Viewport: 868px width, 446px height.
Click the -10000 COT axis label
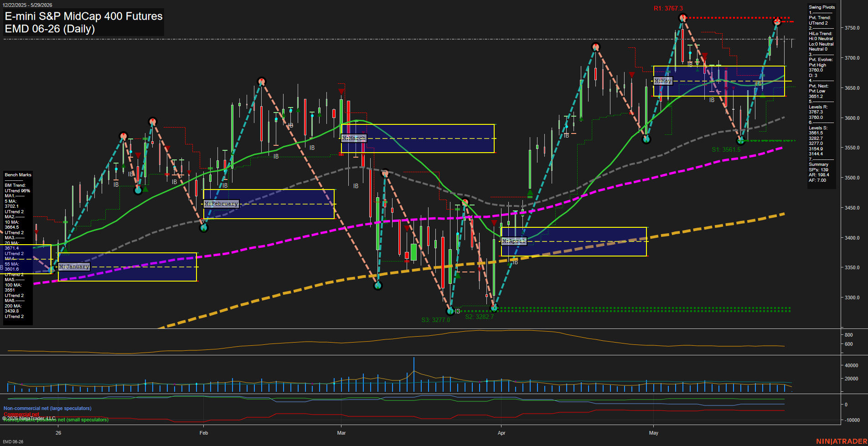852,420
